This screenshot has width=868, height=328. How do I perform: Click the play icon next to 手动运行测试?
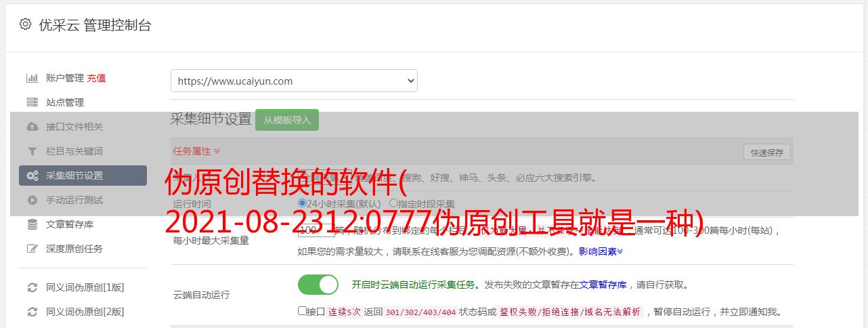(x=32, y=200)
